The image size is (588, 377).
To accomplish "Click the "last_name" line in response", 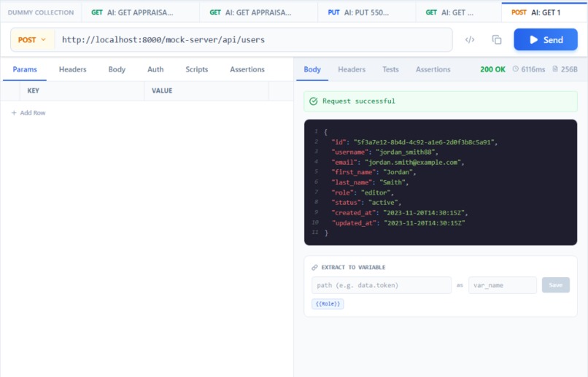I will 370,182.
